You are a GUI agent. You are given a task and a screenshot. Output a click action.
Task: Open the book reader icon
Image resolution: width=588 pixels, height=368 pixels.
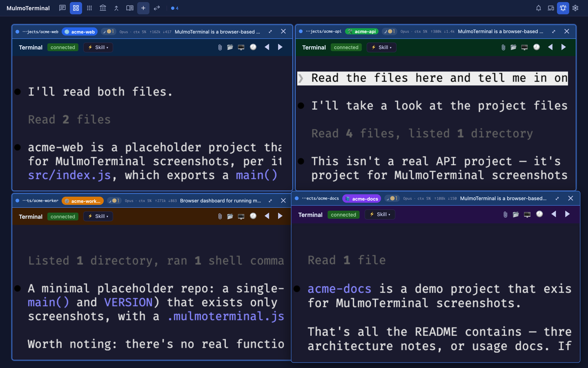pyautogui.click(x=130, y=8)
